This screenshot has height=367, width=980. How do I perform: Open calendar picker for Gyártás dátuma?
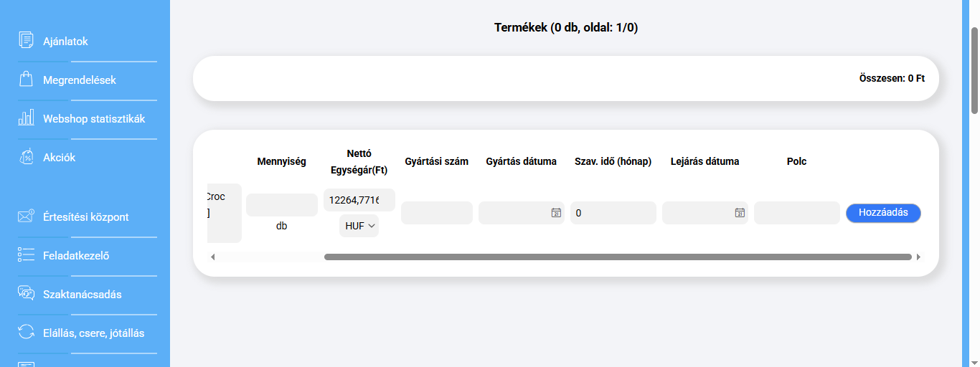(555, 213)
